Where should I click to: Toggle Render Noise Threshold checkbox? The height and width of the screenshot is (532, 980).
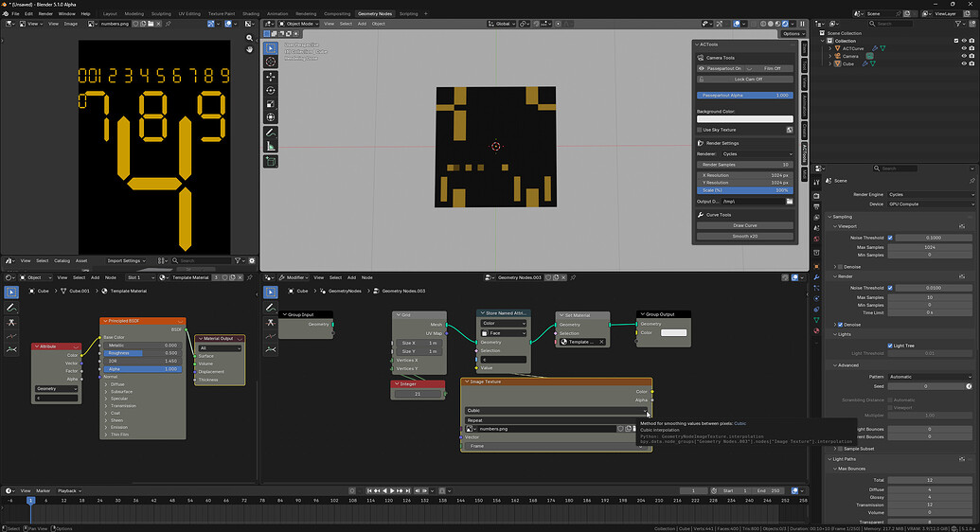(x=890, y=288)
